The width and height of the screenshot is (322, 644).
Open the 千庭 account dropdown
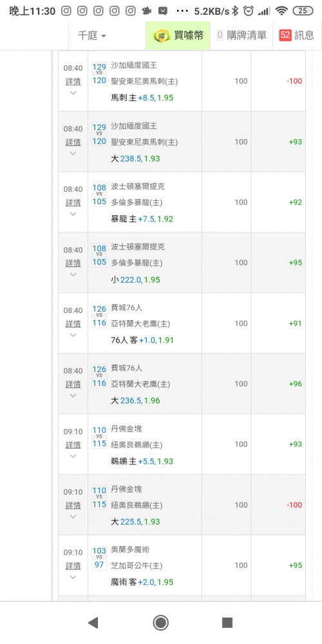[x=92, y=35]
